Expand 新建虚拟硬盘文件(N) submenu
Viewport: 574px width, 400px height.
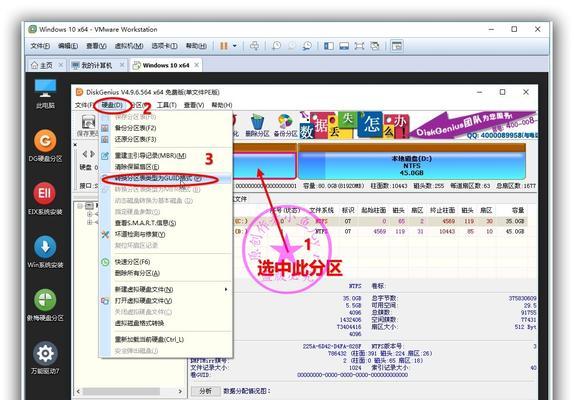pos(166,289)
